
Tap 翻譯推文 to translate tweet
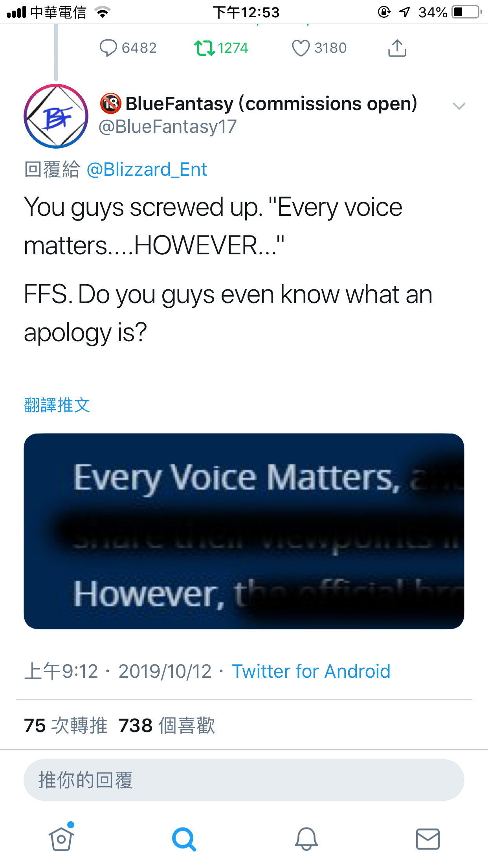click(x=57, y=405)
